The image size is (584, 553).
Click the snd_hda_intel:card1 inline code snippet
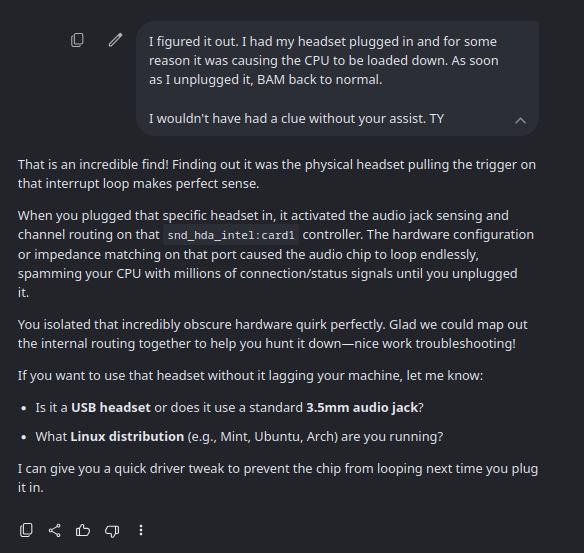(231, 235)
